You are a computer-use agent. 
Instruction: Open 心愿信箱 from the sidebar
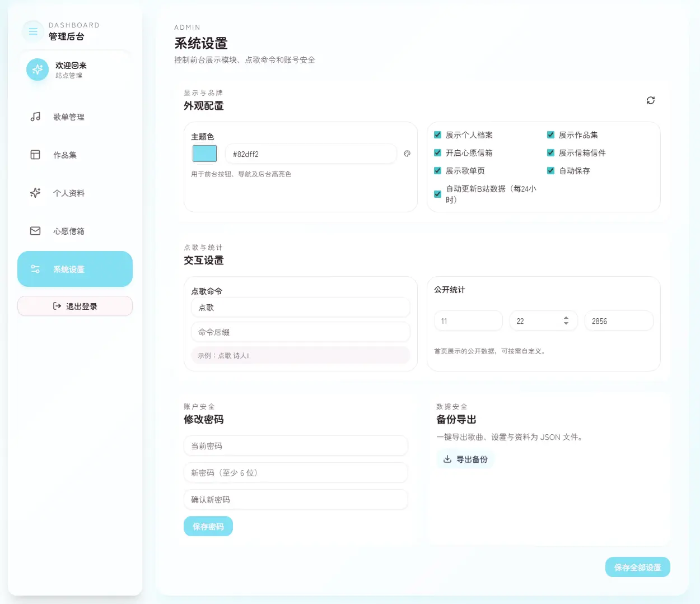point(69,230)
